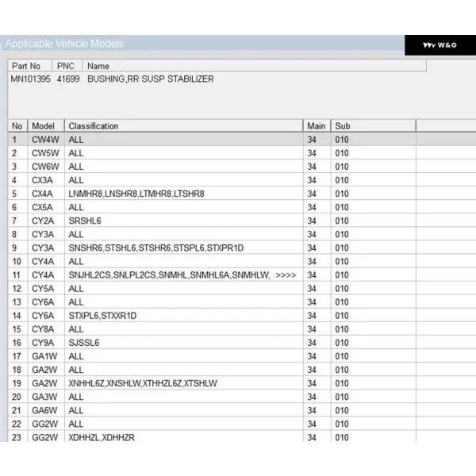Click part number MN101395
The image size is (476, 476).
tap(29, 79)
